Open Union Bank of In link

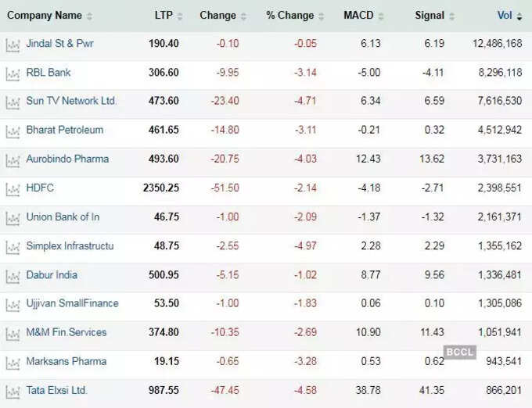63,217
